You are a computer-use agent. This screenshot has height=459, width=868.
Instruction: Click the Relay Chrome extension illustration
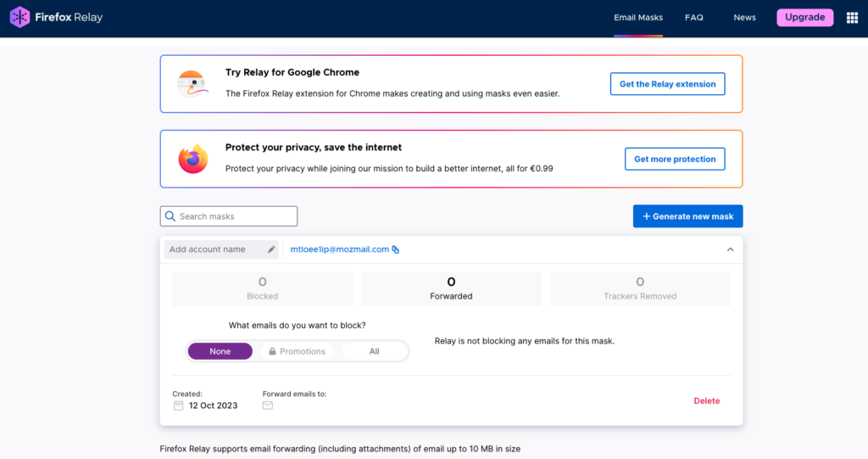pos(193,84)
